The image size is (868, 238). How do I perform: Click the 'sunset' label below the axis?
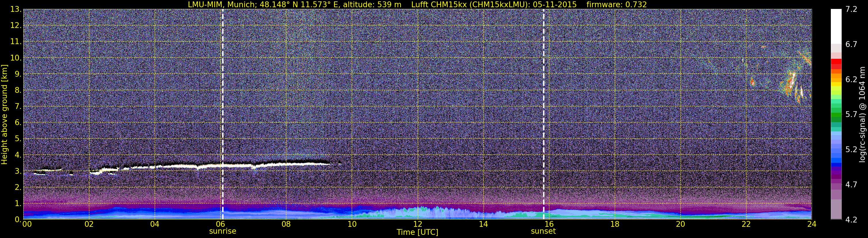coord(543,231)
